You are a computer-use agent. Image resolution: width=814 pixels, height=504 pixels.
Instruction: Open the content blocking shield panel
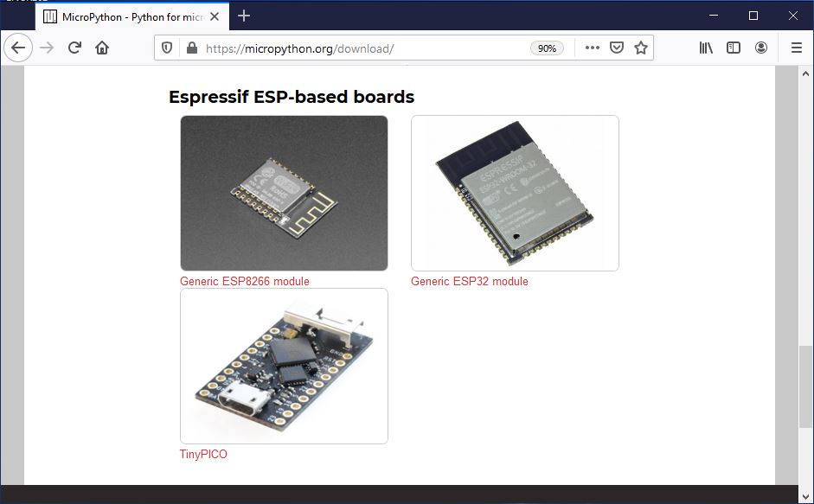tap(165, 48)
